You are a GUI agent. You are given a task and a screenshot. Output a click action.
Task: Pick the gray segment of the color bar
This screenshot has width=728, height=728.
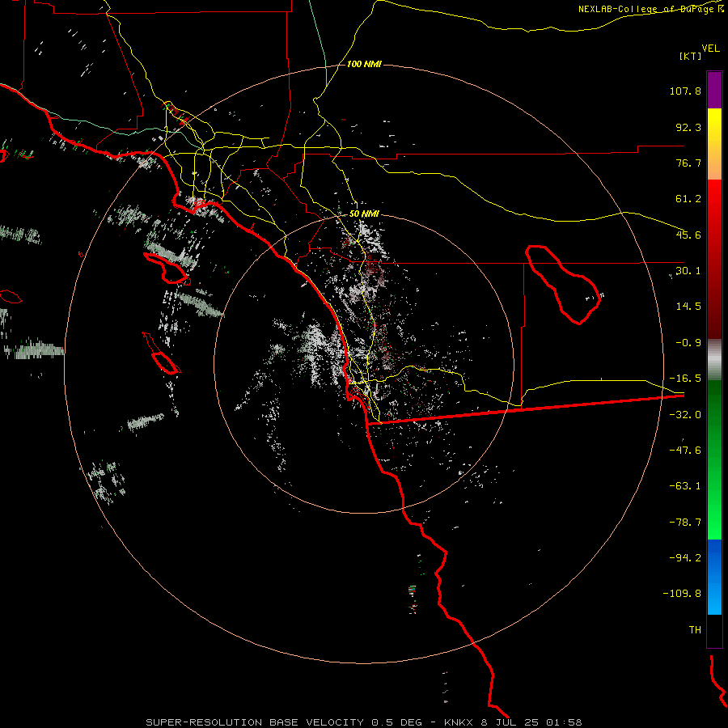714,359
